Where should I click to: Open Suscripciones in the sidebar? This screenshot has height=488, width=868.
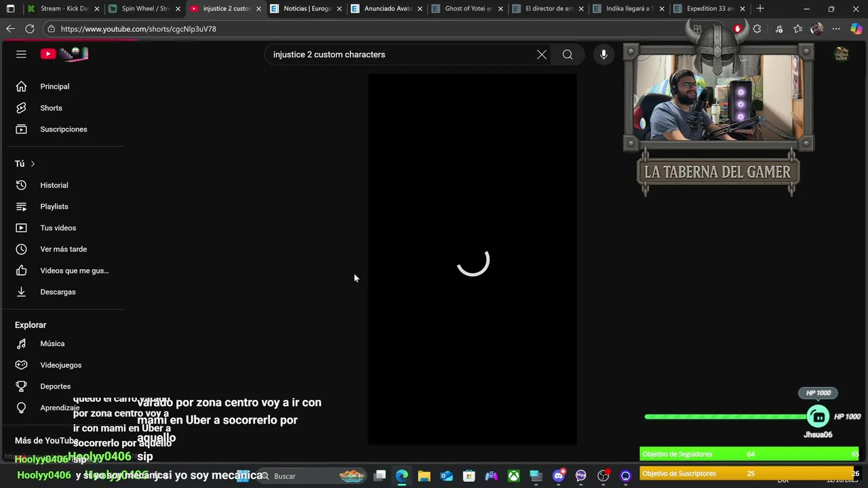[x=62, y=129]
